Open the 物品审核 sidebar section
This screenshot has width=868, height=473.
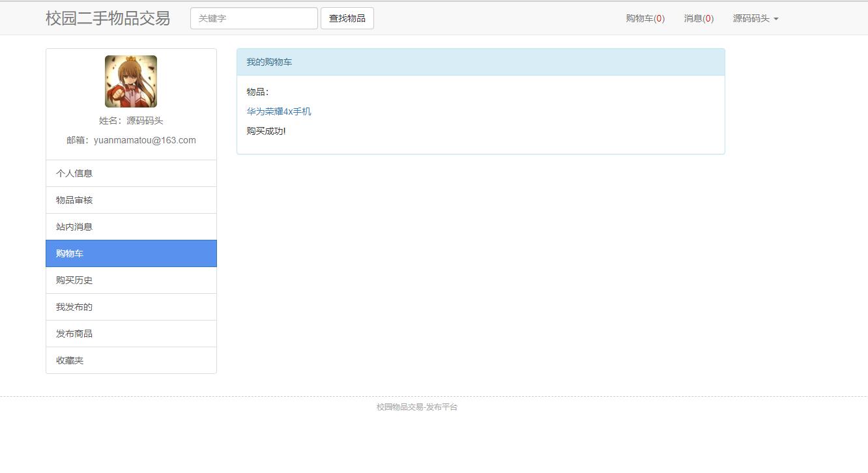point(74,200)
